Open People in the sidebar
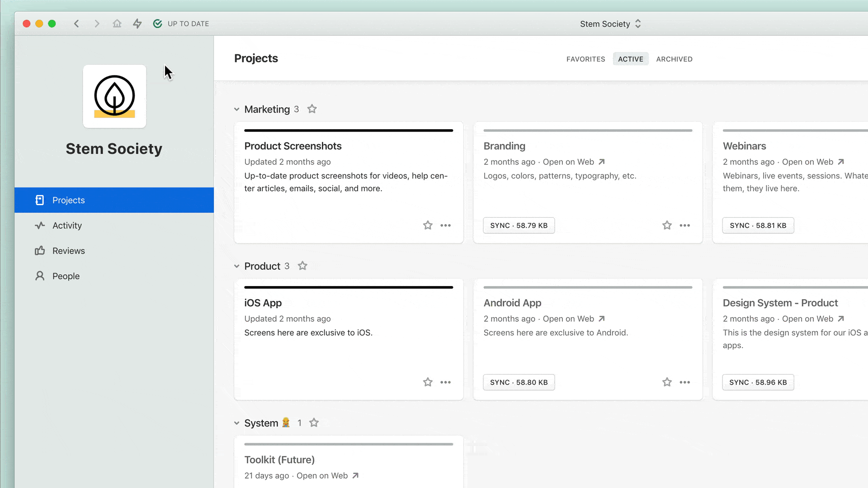This screenshot has height=488, width=868. coord(114,276)
